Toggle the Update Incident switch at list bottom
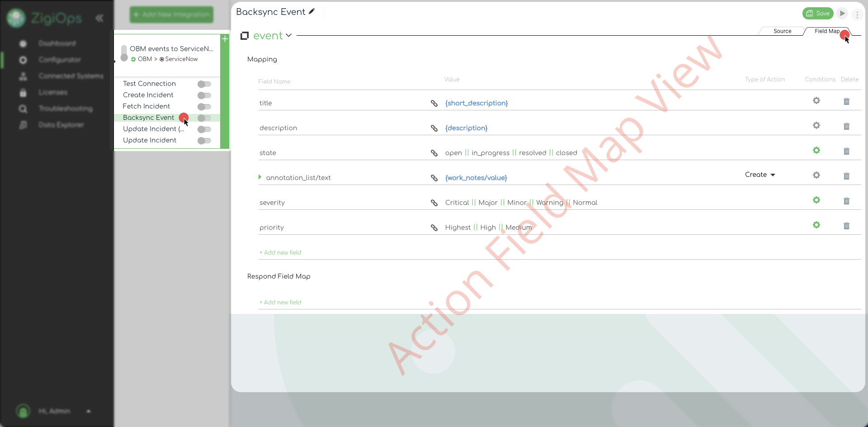The height and width of the screenshot is (427, 868). 204,141
